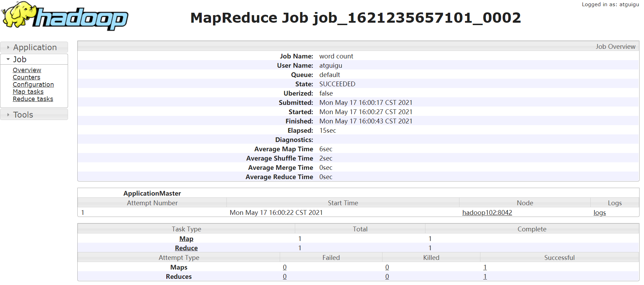Select the User Name value 'atguigu'
Viewport: 644px width, 285px height.
point(331,65)
